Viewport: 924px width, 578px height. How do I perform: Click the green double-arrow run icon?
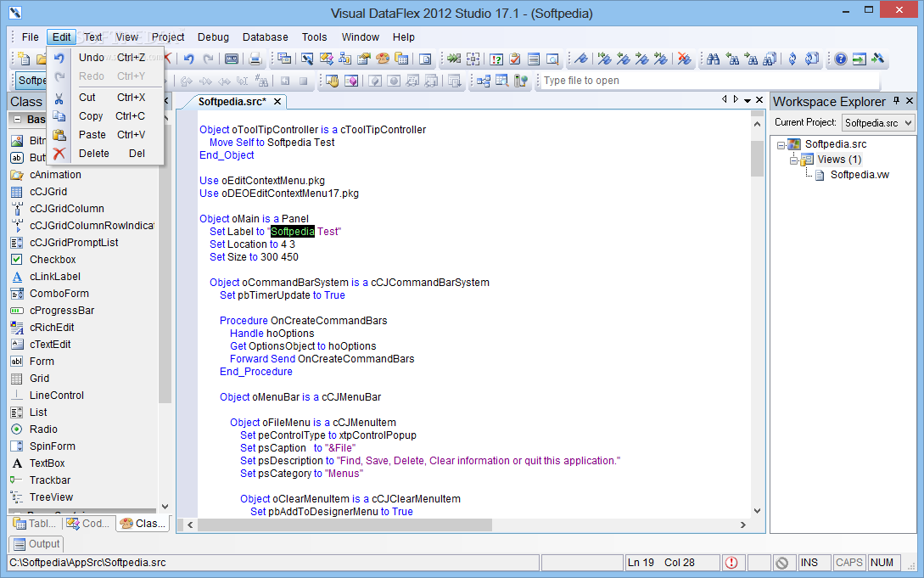click(x=454, y=59)
